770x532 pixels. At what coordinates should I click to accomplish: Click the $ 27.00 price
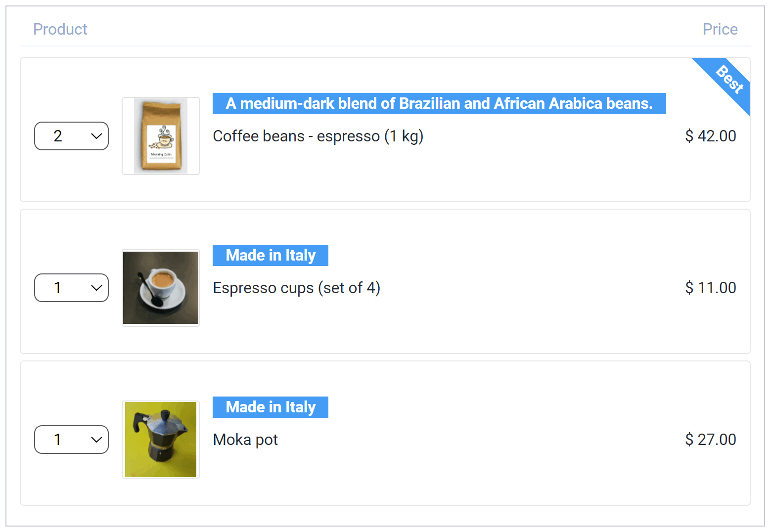tap(711, 440)
